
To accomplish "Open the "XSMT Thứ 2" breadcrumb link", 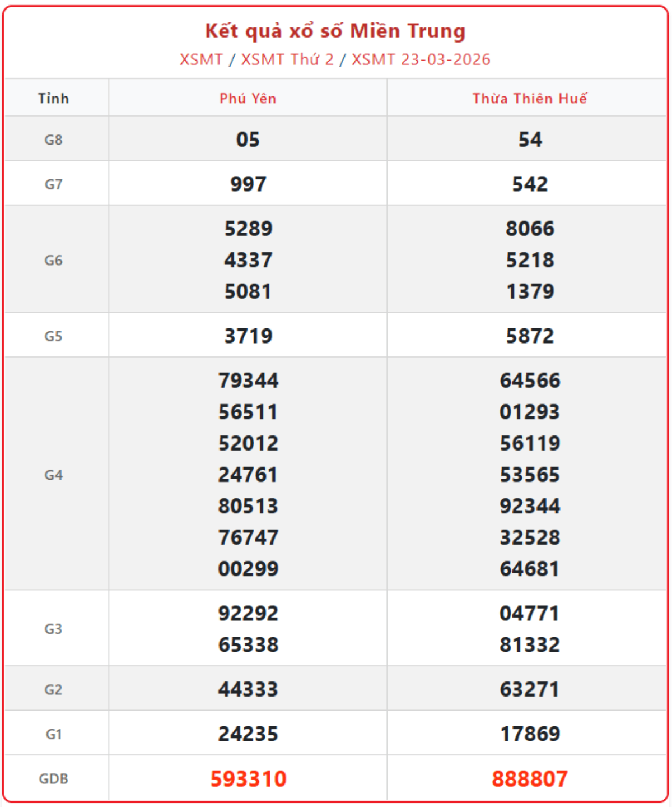I will [x=287, y=59].
